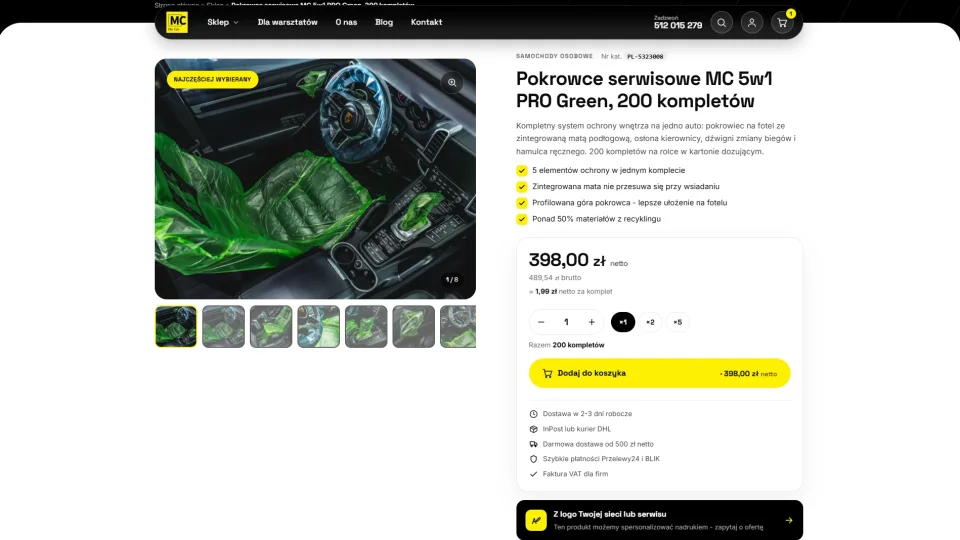Click catalog number PL-5323008

645,56
